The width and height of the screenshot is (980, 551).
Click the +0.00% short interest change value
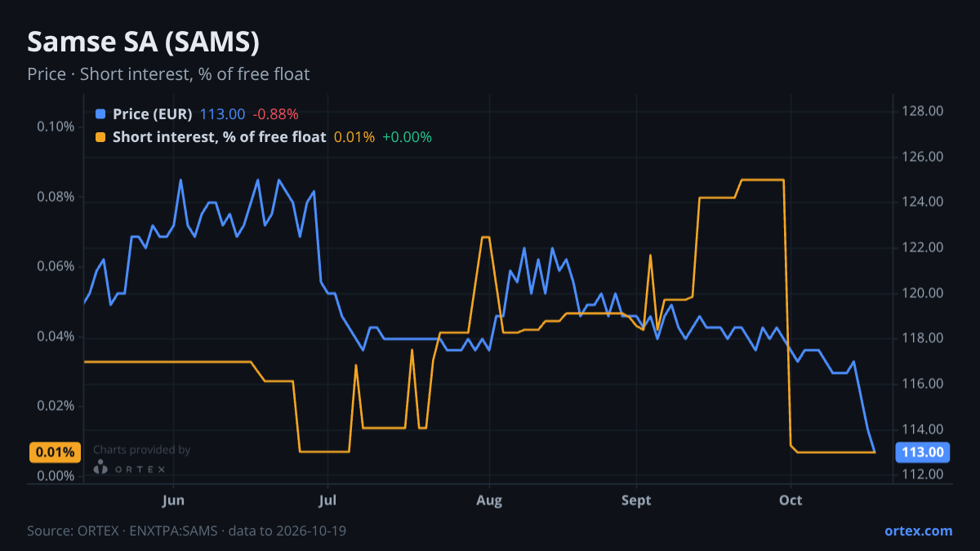click(x=407, y=137)
